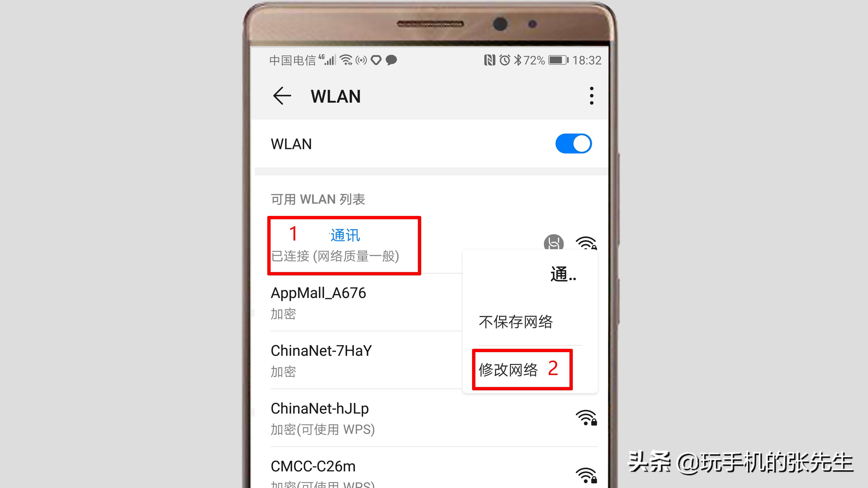The width and height of the screenshot is (868, 488).
Task: Tap the three-dot overflow menu icon
Action: tap(590, 96)
